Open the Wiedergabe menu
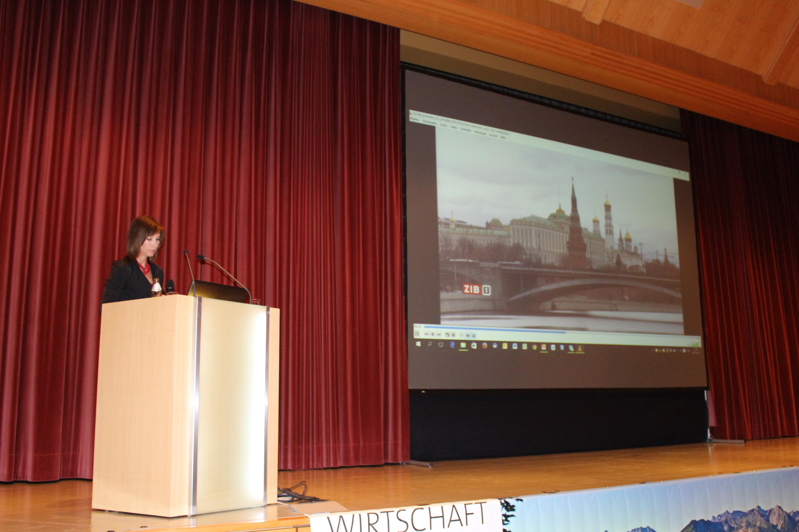 coord(430,123)
